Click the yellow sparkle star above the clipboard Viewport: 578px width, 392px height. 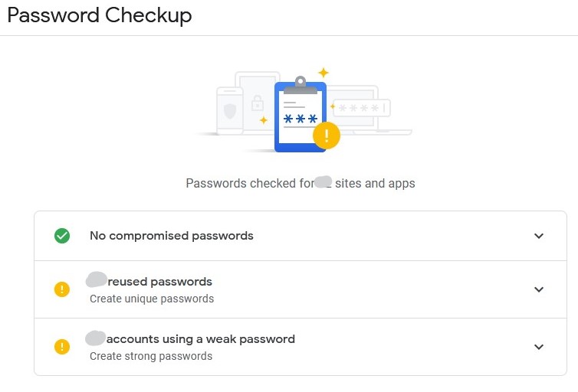[x=323, y=73]
